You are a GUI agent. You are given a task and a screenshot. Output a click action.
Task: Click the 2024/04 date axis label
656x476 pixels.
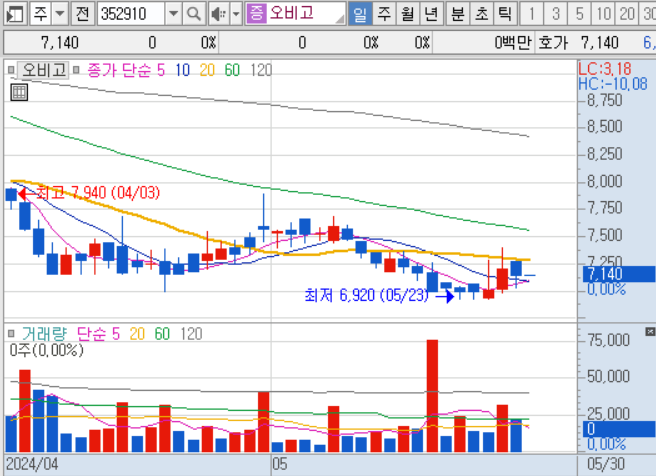point(32,464)
